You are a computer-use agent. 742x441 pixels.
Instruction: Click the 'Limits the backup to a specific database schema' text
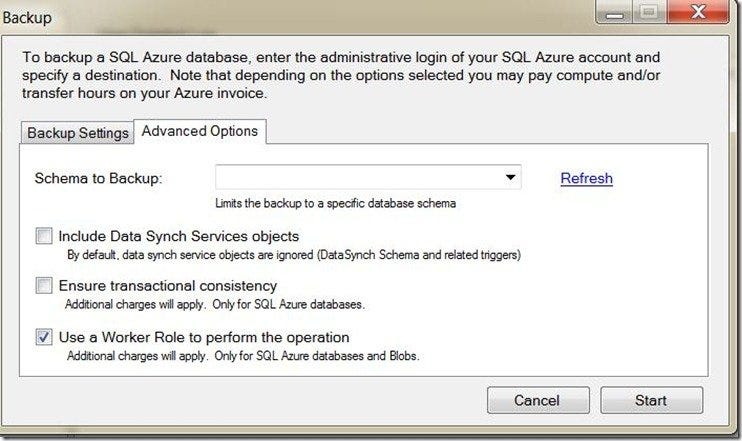click(x=336, y=203)
